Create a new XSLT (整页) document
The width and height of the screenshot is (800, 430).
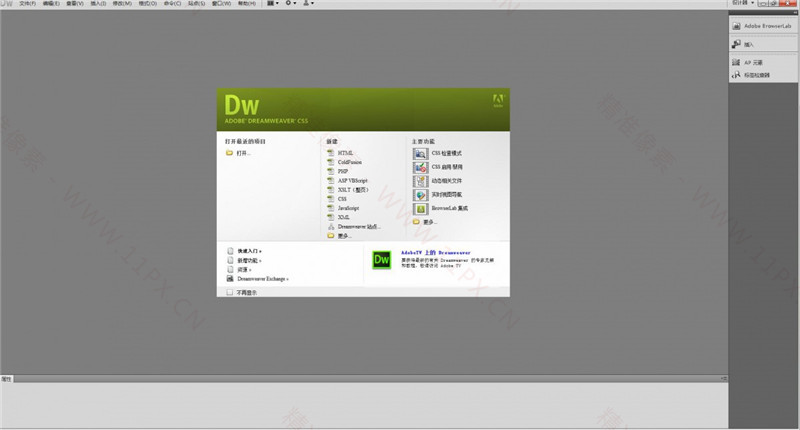point(348,190)
